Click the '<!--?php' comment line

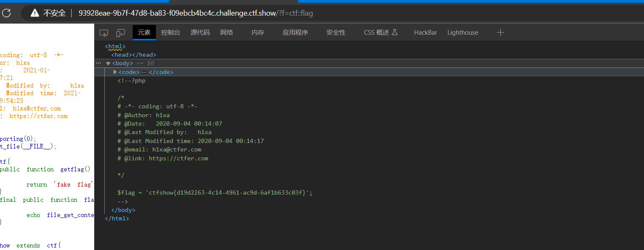pos(131,80)
